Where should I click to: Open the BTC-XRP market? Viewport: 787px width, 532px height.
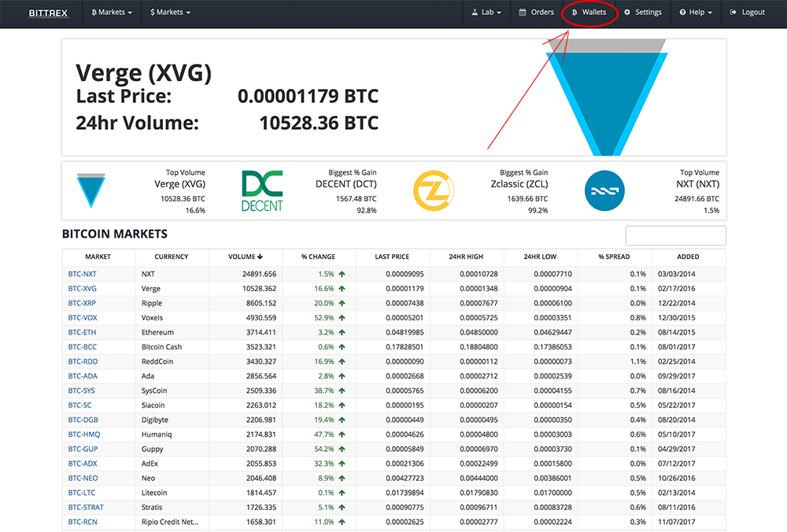click(82, 303)
